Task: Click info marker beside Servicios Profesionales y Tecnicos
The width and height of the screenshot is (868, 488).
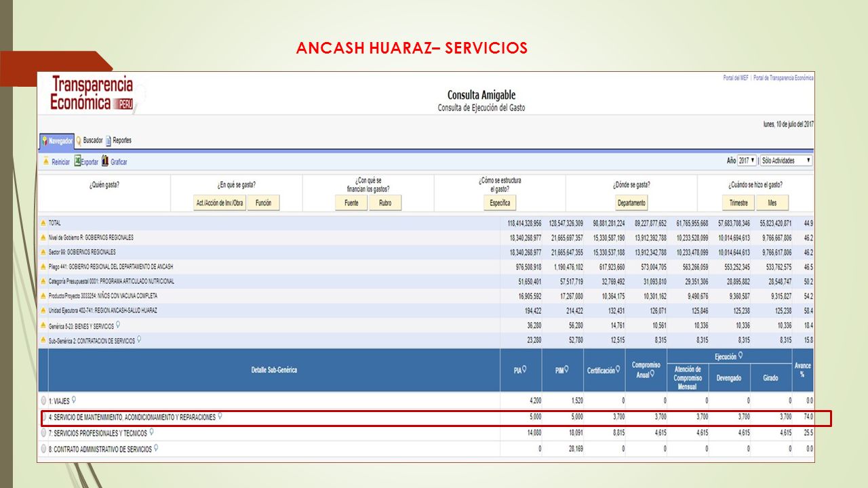Action: (151, 432)
